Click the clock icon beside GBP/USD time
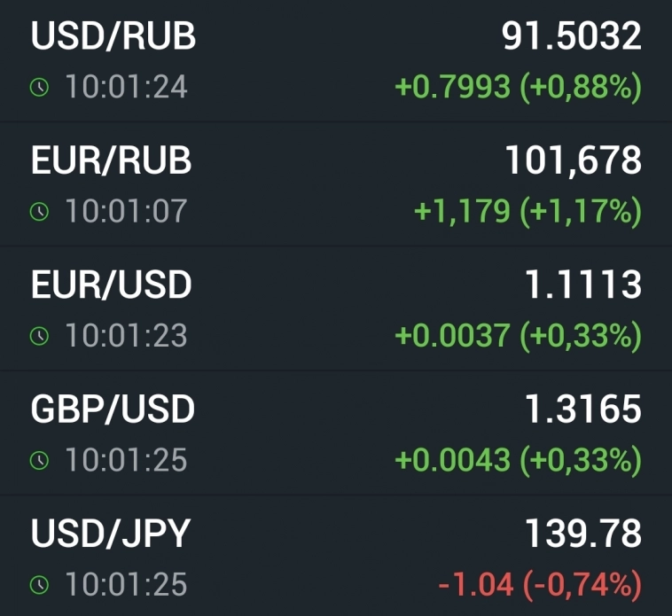The image size is (672, 616). tap(39, 460)
